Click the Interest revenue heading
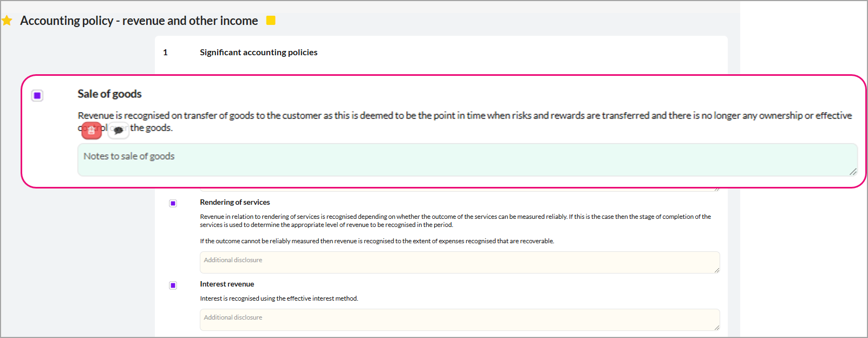This screenshot has width=868, height=338. (x=226, y=284)
